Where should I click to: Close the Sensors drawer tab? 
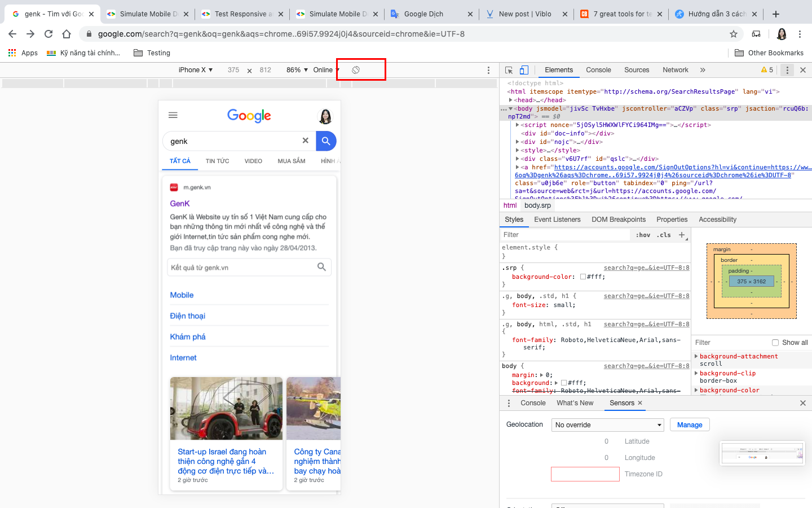pos(640,403)
